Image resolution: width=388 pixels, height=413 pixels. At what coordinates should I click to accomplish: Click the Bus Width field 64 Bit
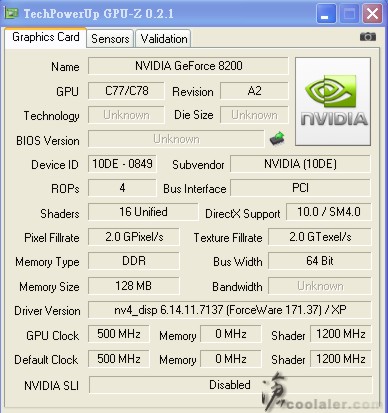pyautogui.click(x=320, y=261)
